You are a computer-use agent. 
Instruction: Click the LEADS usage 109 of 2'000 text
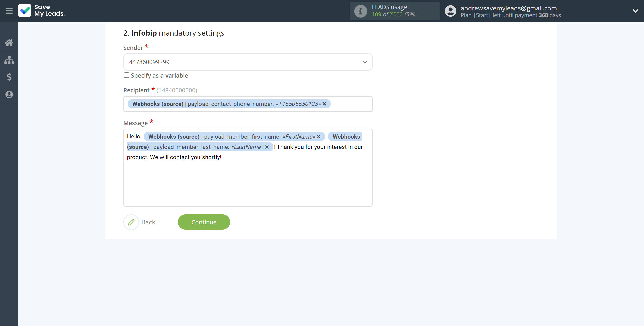click(394, 14)
